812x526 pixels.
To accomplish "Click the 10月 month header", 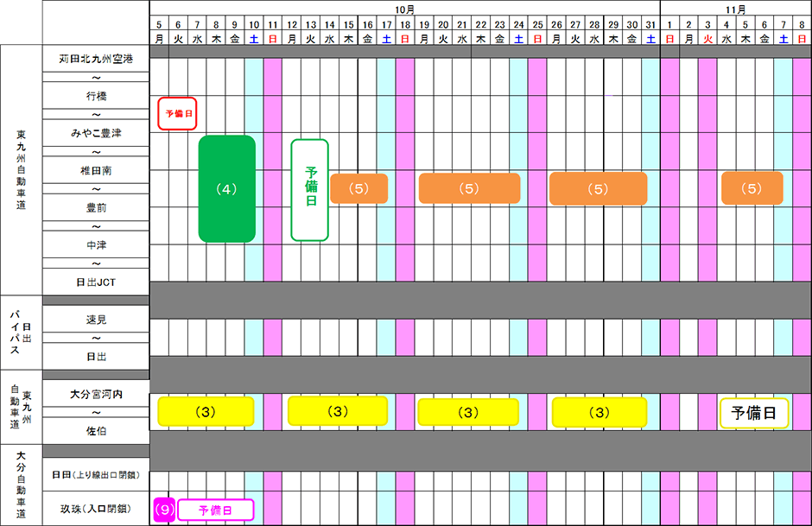I will click(404, 10).
